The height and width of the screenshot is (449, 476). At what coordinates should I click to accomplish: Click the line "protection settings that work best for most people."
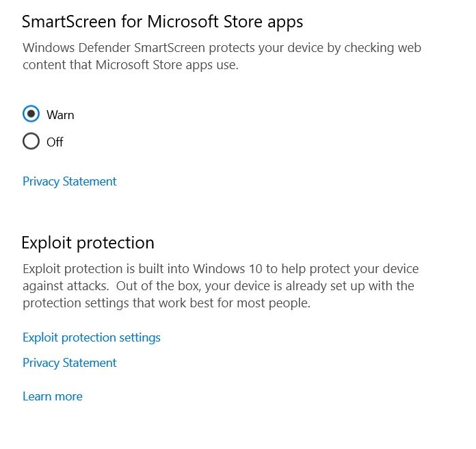click(x=166, y=303)
